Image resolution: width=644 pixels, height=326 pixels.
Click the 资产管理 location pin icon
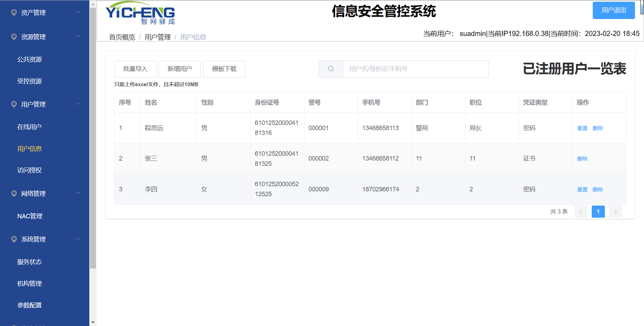(14, 13)
